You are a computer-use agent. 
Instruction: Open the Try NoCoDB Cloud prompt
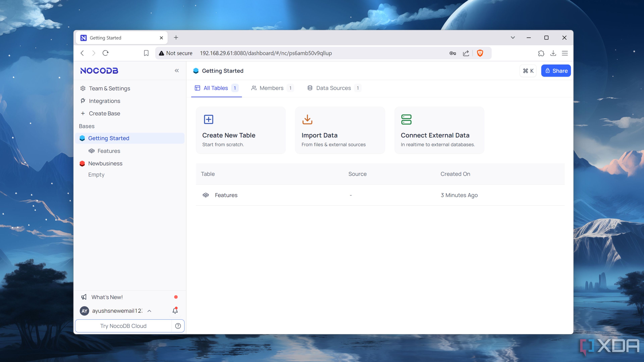tap(124, 326)
